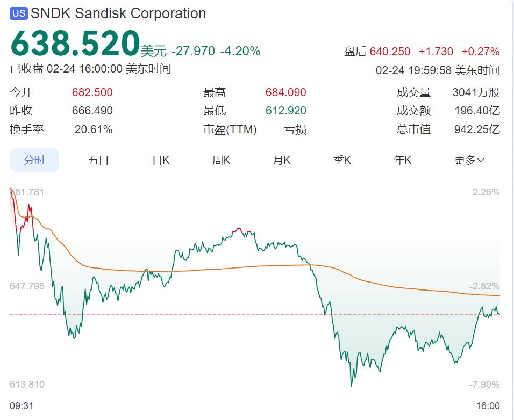The width and height of the screenshot is (514, 420).
Task: Click the 盘后 640.250 after-hours price
Action: coord(390,52)
